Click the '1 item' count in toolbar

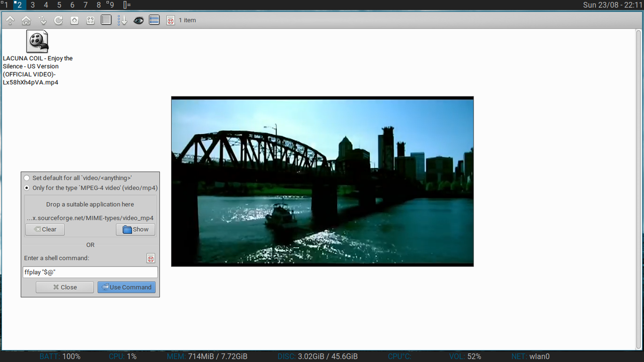coord(187,20)
